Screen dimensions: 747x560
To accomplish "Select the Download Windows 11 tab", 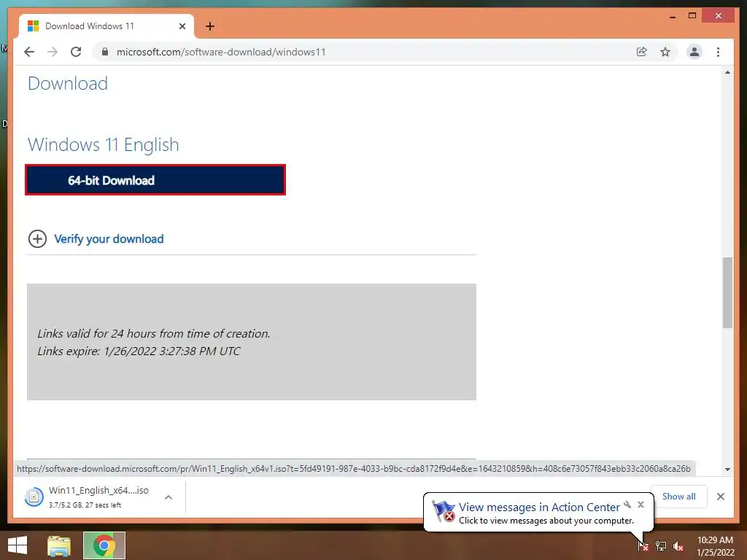I will click(x=106, y=26).
